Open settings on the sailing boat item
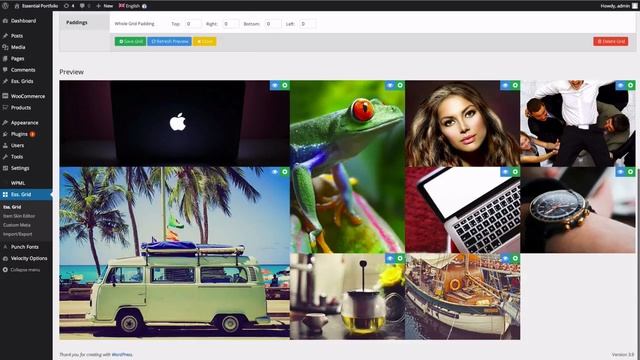Viewport: 640px width, 360px height. [515, 258]
